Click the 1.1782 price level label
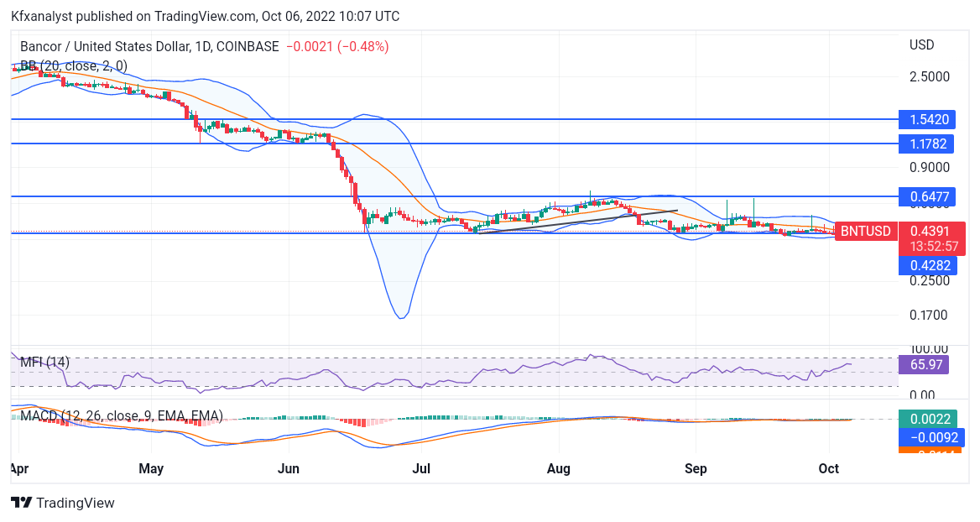The width and height of the screenshot is (980, 522). (x=927, y=144)
